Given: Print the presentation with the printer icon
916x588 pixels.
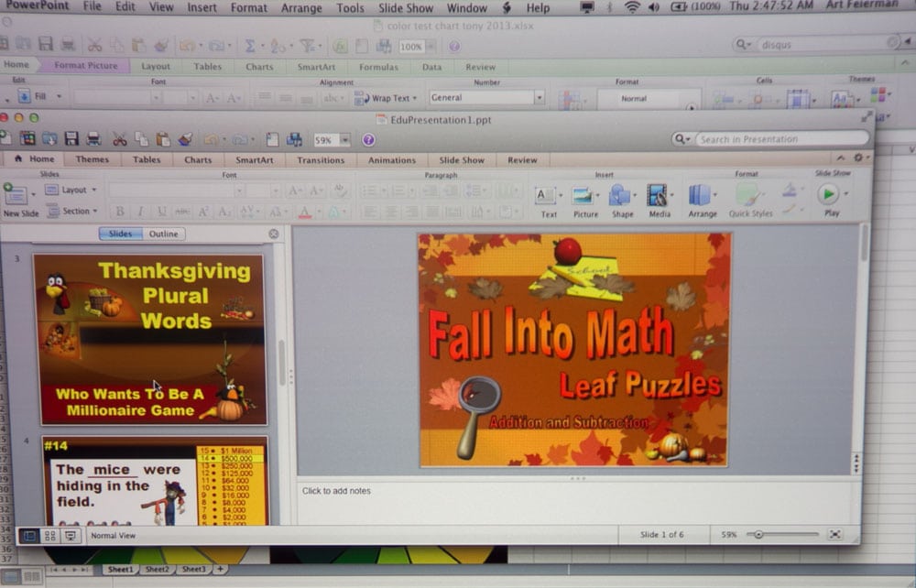Looking at the screenshot, I should click(93, 138).
